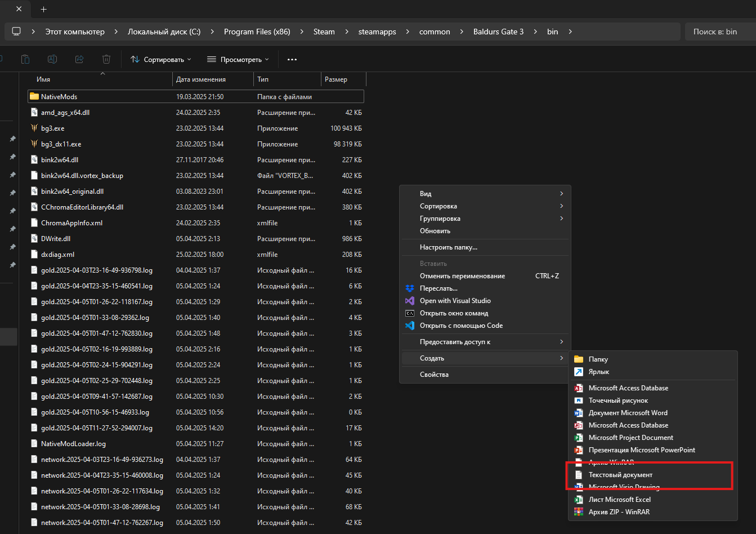Click the Share toolbar icon
The height and width of the screenshot is (534, 756).
(79, 59)
